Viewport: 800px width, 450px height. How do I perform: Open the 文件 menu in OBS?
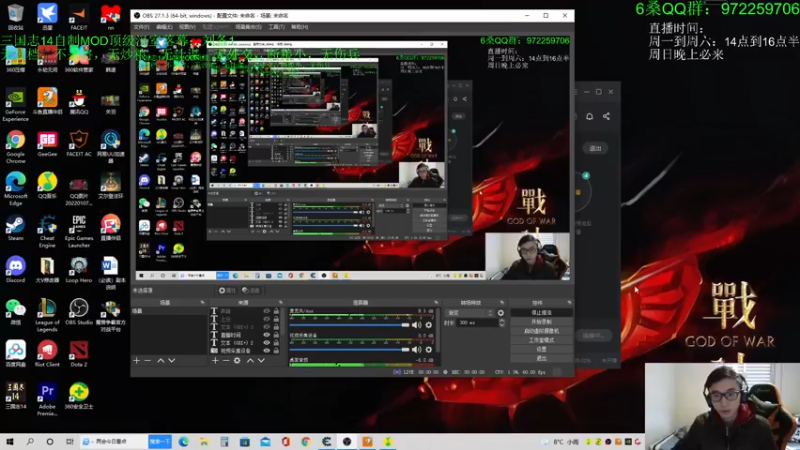click(x=141, y=27)
